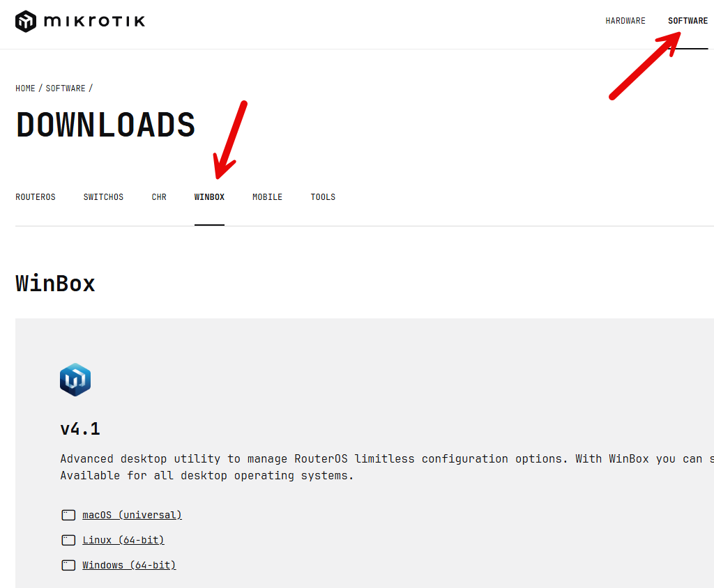Open the Hardware navigation menu

coord(625,21)
